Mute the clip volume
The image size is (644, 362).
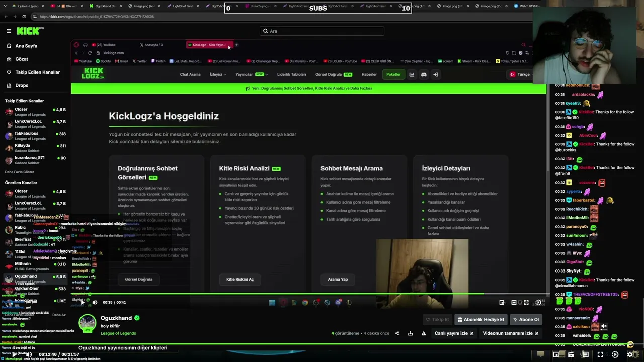coord(95,302)
